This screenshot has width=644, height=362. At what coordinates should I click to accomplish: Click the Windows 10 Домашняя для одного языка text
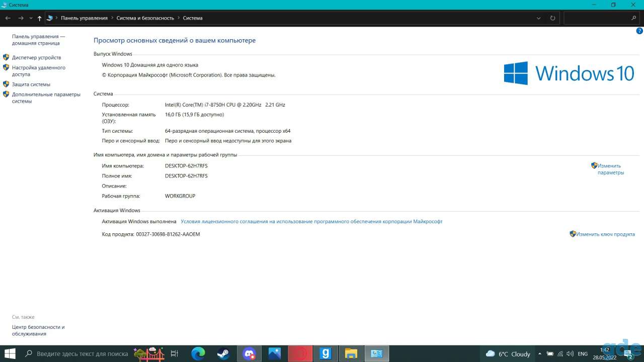coord(150,65)
